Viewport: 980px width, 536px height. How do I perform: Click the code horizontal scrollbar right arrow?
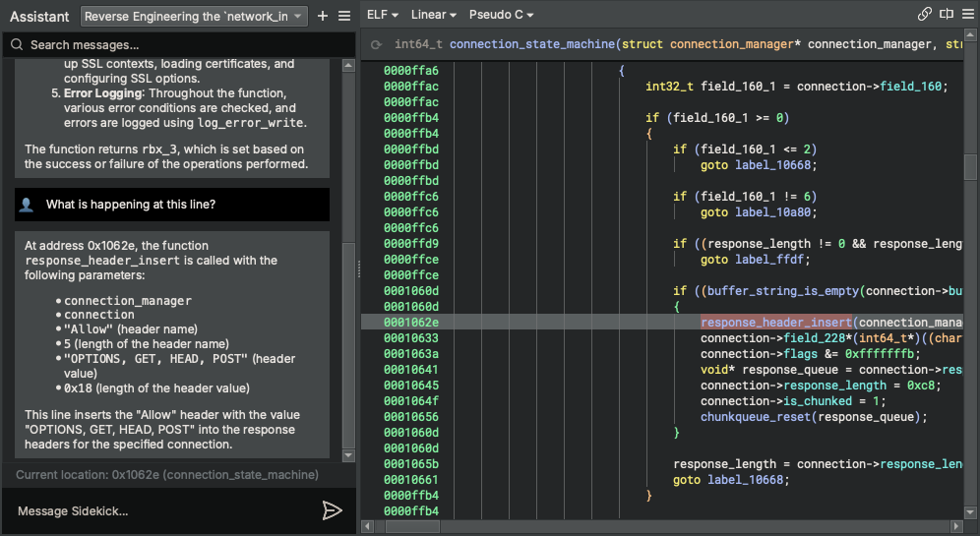pos(955,526)
